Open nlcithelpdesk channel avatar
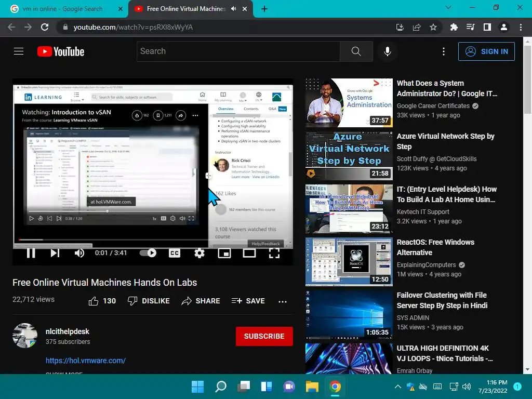Screen dimensions: 532x399 25,336
